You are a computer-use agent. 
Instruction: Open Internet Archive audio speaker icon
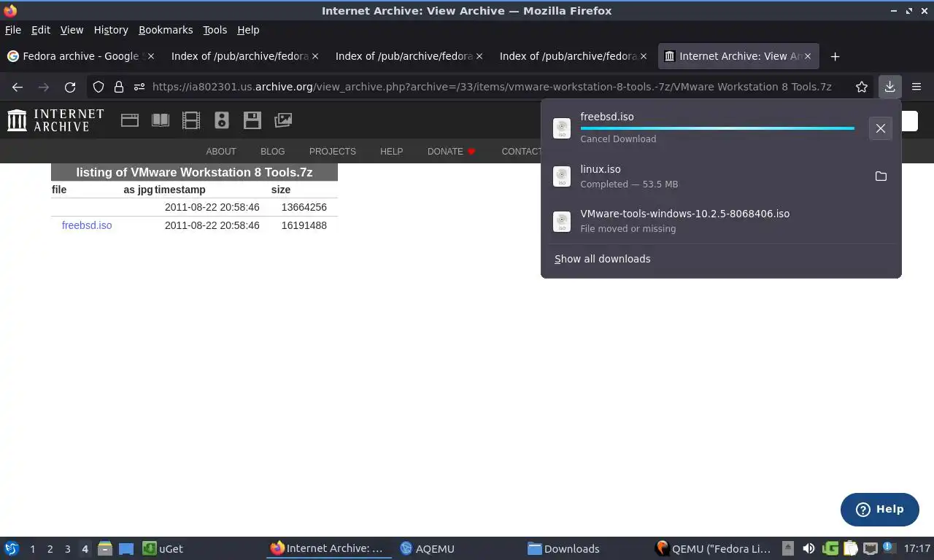pyautogui.click(x=222, y=120)
